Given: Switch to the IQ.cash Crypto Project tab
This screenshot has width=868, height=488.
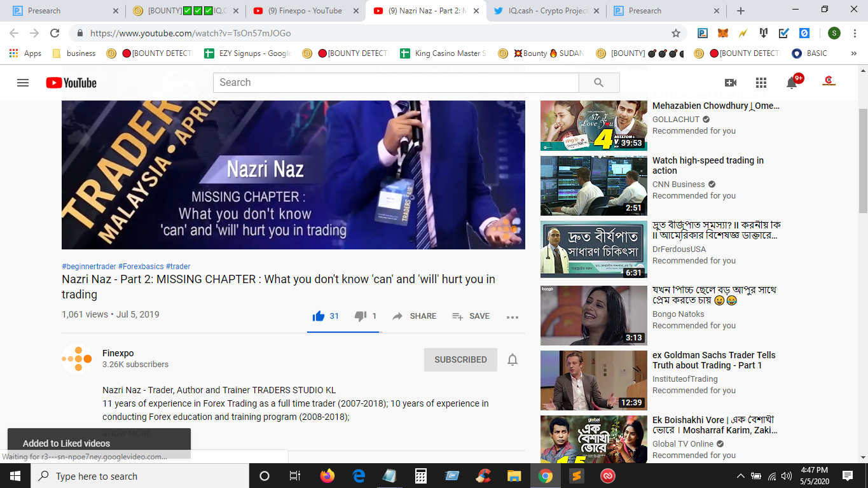Looking at the screenshot, I should [x=547, y=11].
